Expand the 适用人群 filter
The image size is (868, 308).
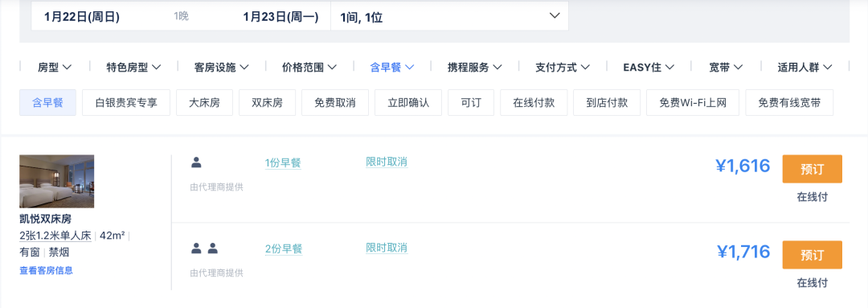[805, 68]
